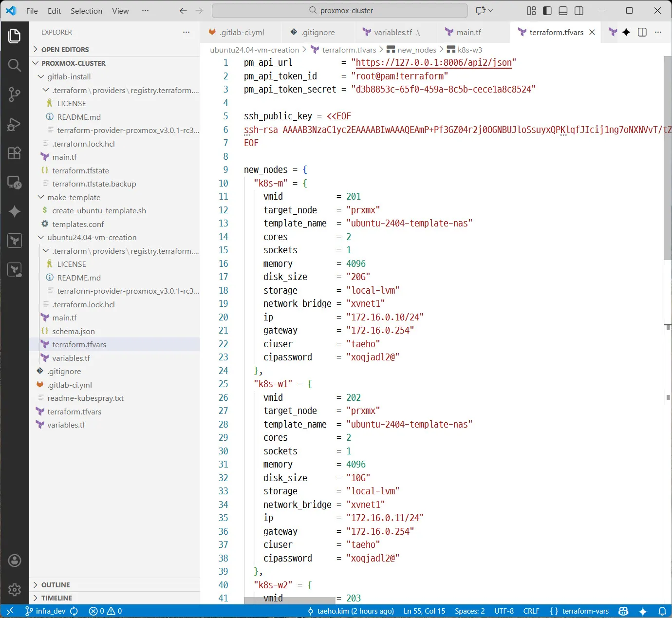Open errors and warnings in status bar
The width and height of the screenshot is (672, 618).
click(105, 611)
